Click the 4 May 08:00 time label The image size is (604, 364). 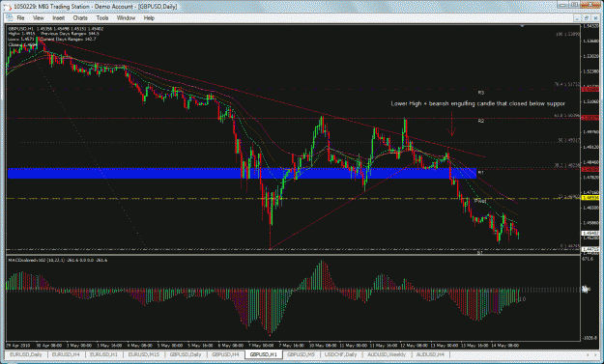pos(140,345)
